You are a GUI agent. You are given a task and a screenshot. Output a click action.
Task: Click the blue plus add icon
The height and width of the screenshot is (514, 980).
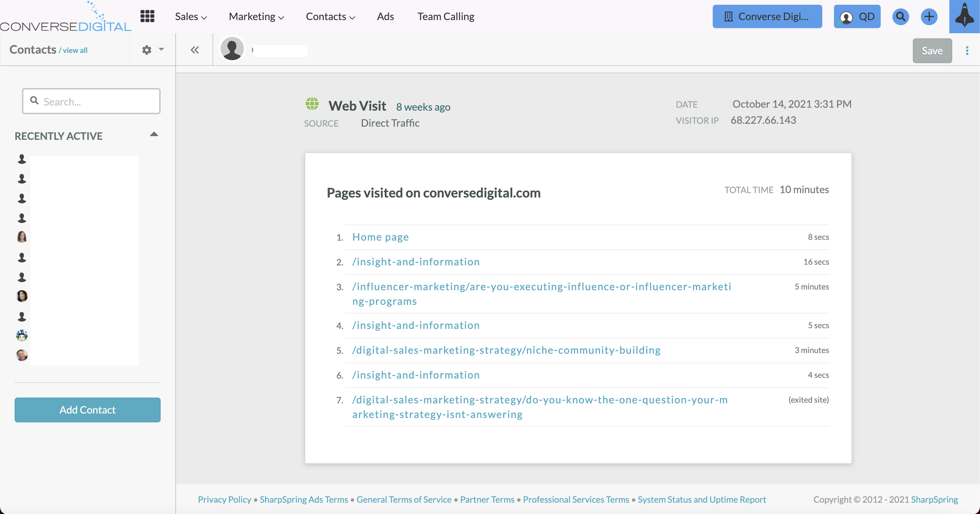coord(929,16)
